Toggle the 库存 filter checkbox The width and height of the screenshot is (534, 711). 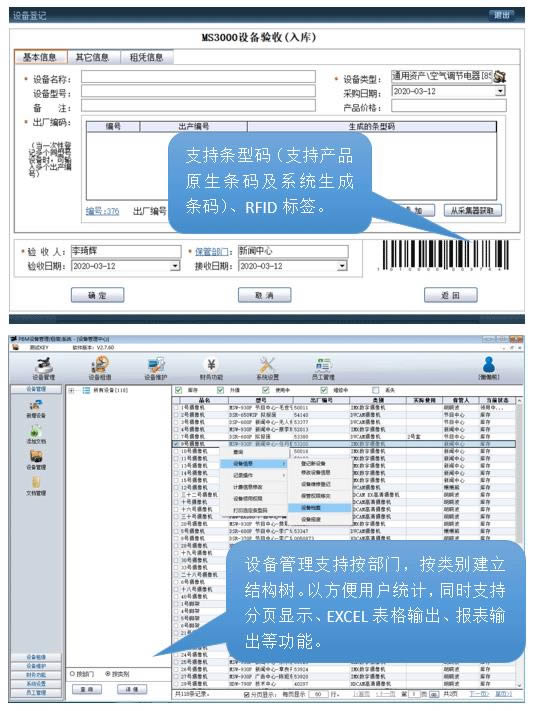click(178, 390)
